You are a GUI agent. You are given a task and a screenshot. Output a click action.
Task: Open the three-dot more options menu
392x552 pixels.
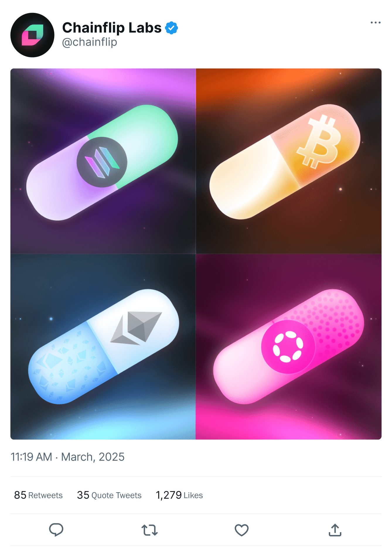[376, 23]
